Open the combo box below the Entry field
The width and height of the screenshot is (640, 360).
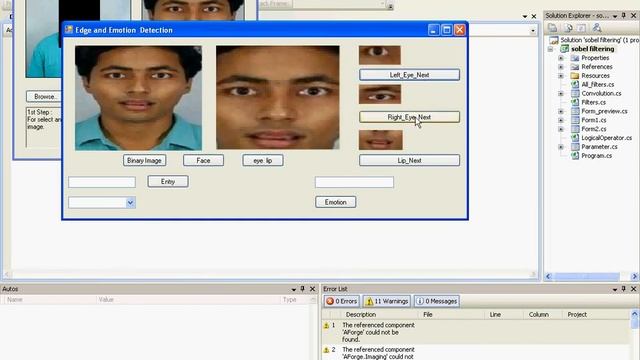(130, 202)
